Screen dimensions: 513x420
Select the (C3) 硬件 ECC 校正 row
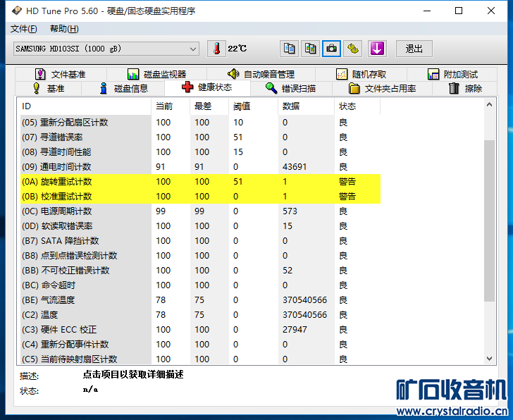click(200, 330)
